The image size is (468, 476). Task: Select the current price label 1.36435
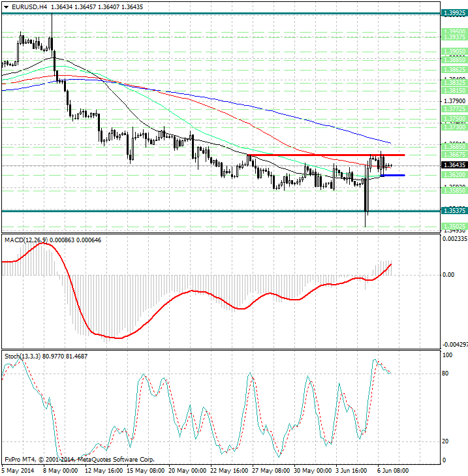(454, 165)
